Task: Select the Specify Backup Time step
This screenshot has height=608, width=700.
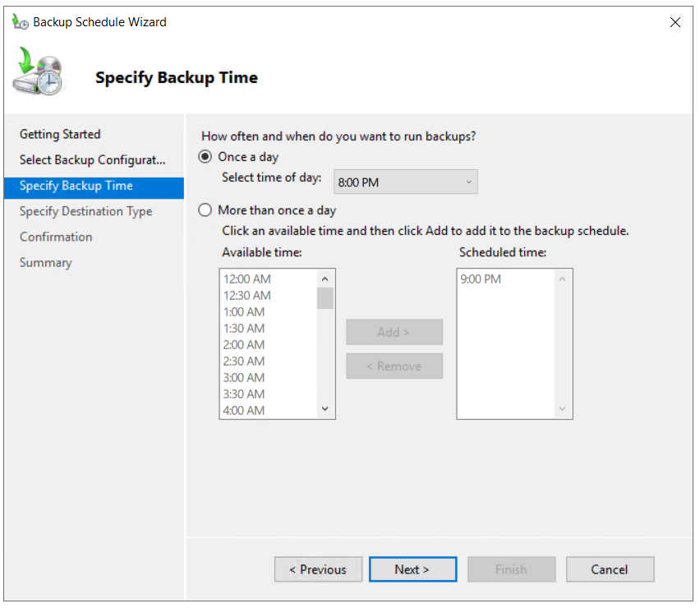Action: (76, 186)
